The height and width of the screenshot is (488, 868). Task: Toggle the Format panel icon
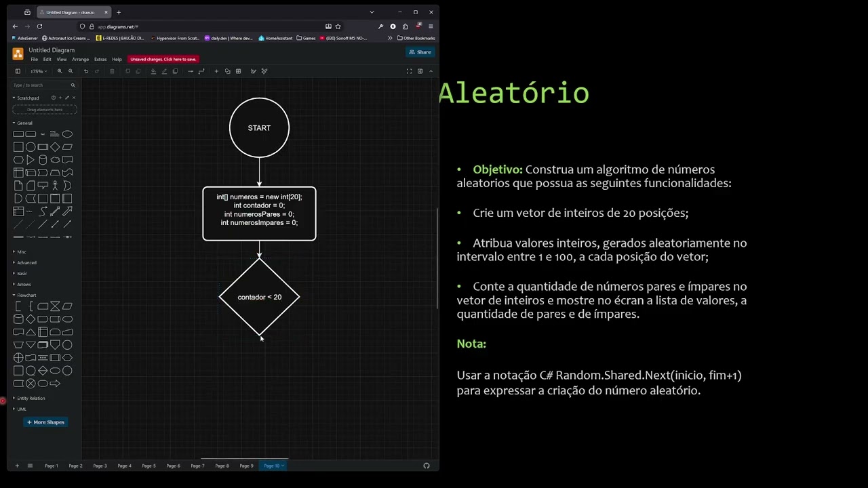(x=420, y=71)
